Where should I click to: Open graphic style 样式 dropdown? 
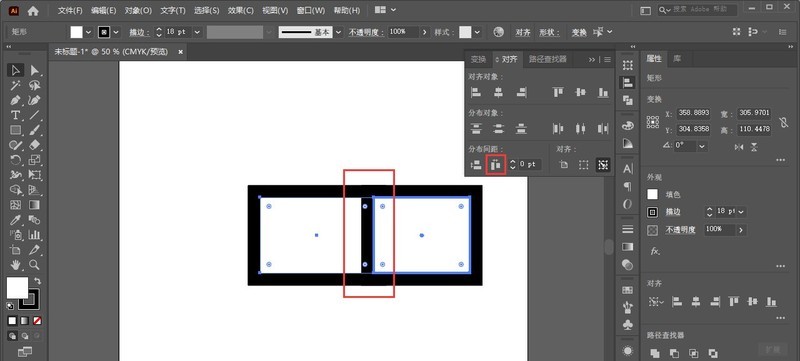478,32
